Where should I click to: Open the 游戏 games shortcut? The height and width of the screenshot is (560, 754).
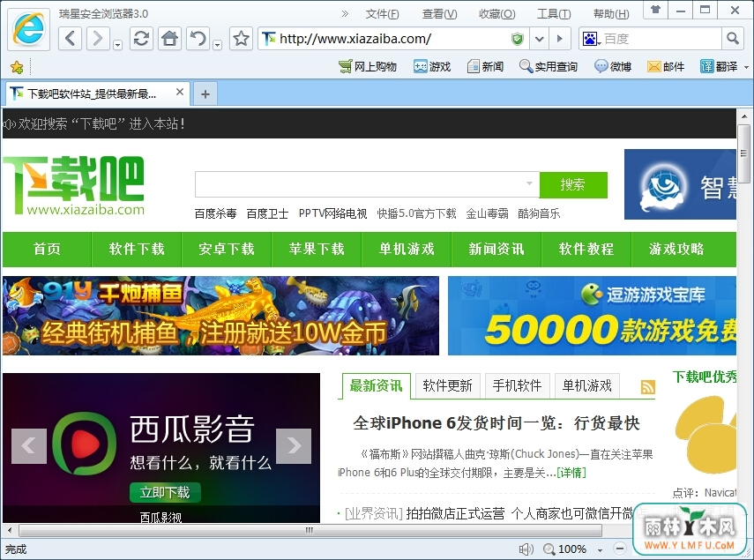432,67
